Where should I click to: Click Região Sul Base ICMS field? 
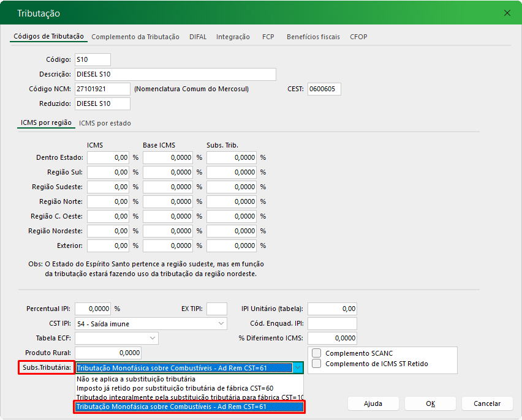(x=168, y=172)
